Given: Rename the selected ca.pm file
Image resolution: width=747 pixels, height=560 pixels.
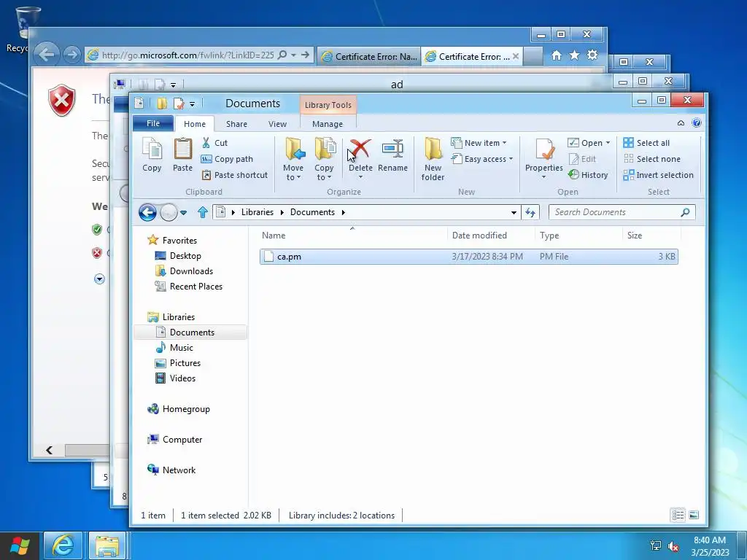Looking at the screenshot, I should (392, 155).
